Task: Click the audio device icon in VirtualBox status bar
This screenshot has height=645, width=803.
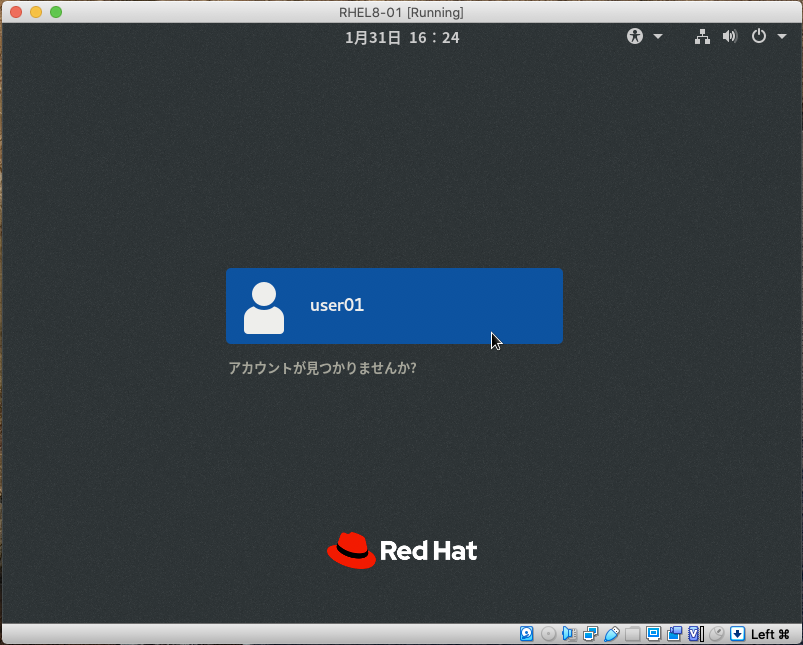Action: [x=568, y=634]
